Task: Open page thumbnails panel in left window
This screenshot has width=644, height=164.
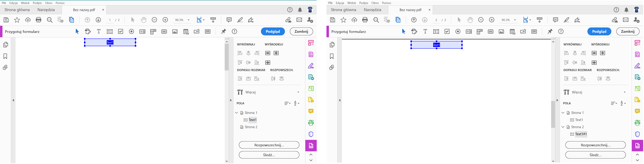Action: (5, 45)
